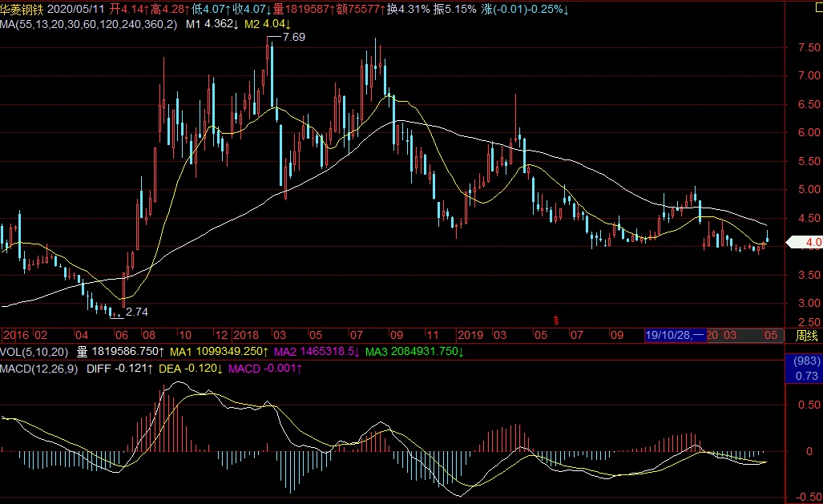Click the 7.69 high price marker
823x504 pixels.
293,38
